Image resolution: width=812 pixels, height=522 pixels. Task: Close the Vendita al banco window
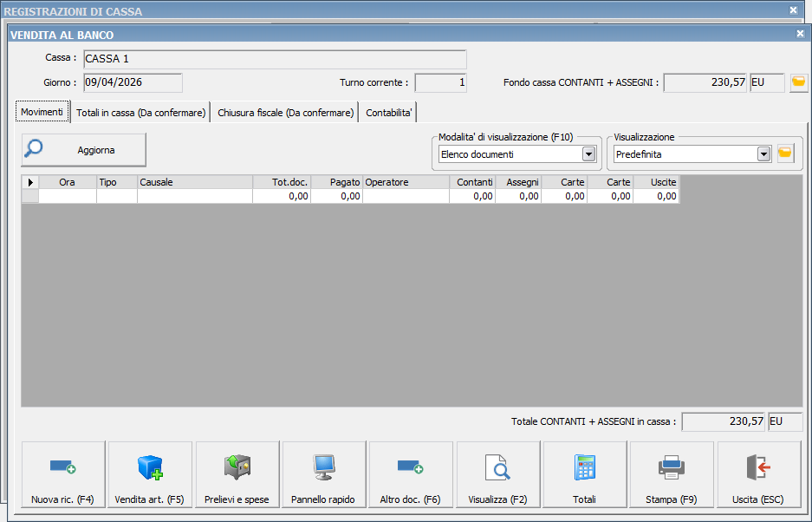[800, 34]
